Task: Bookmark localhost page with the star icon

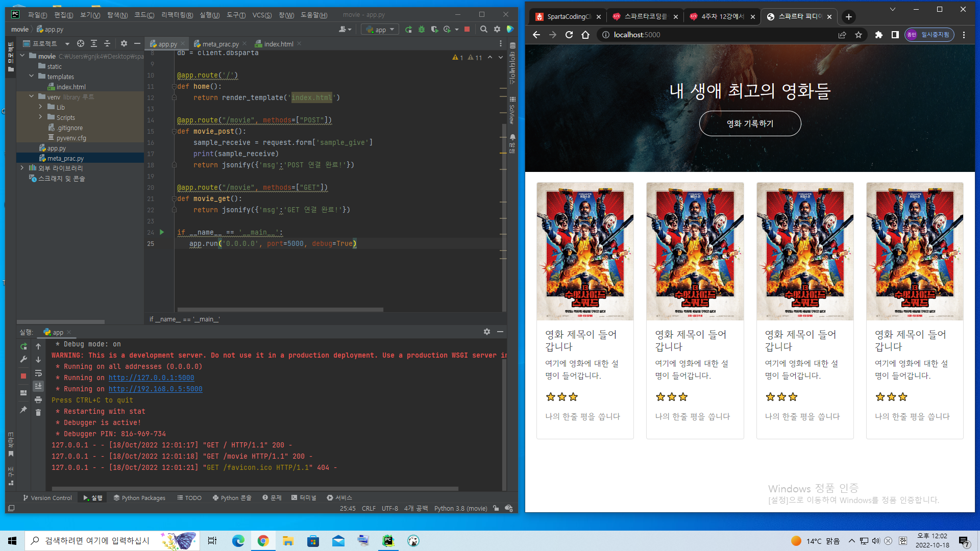Action: tap(859, 35)
